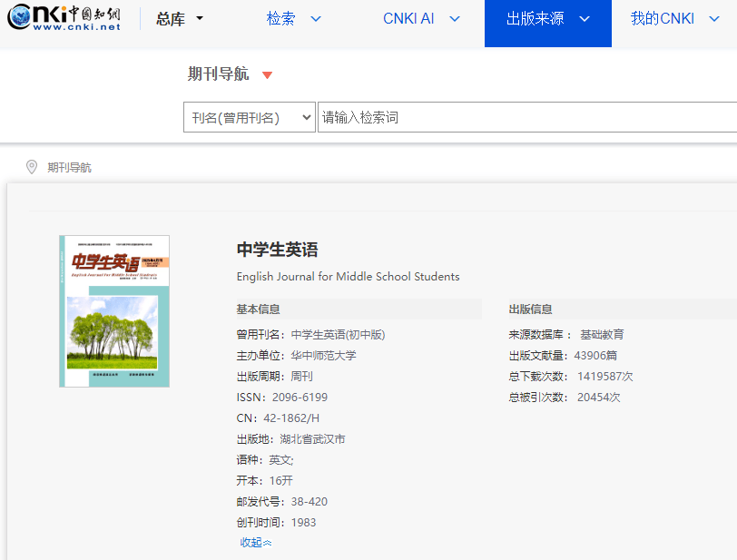
Task: Click the journal title 中学生英语
Action: pyautogui.click(x=278, y=250)
